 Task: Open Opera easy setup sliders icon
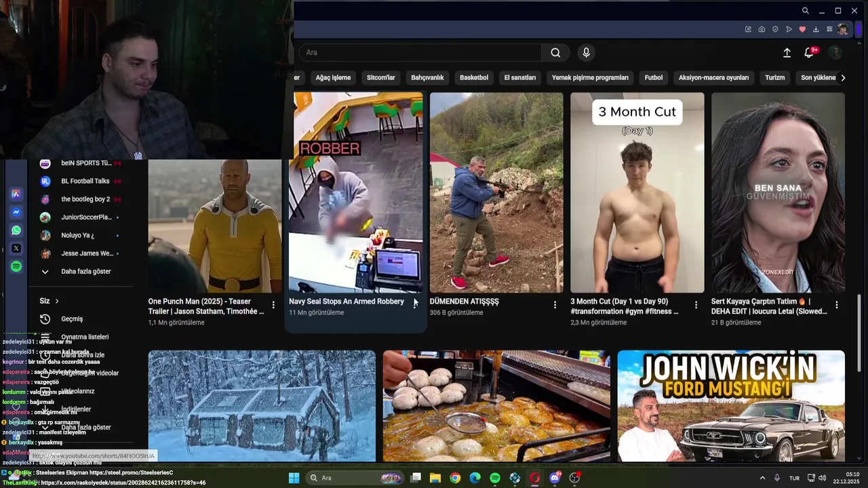829,29
